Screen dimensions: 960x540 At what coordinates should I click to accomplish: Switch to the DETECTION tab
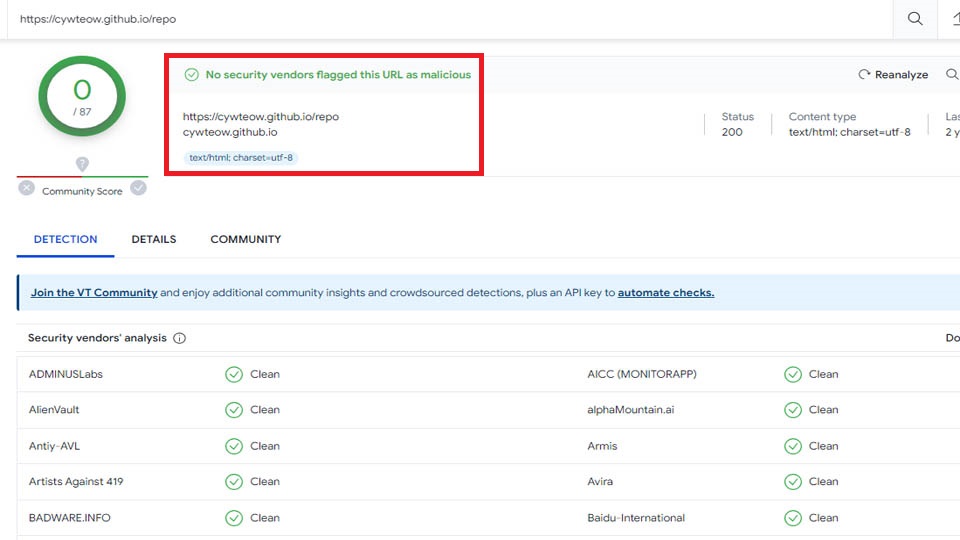click(66, 239)
